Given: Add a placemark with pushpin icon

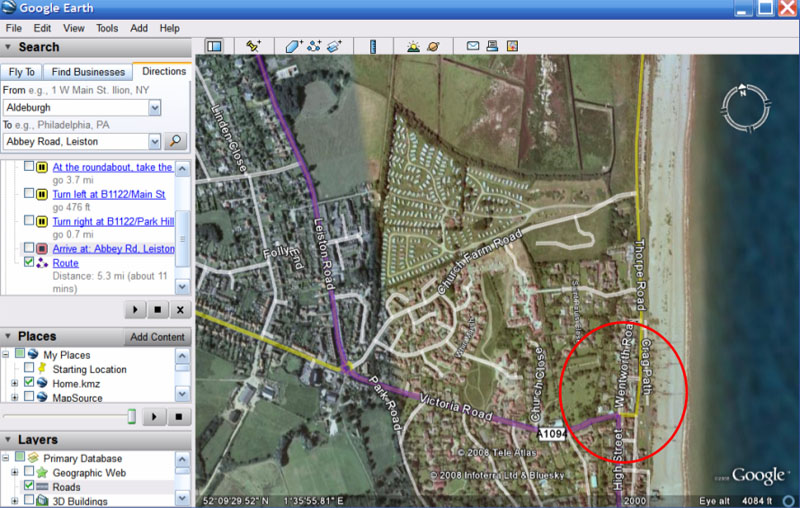Looking at the screenshot, I should pos(253,46).
